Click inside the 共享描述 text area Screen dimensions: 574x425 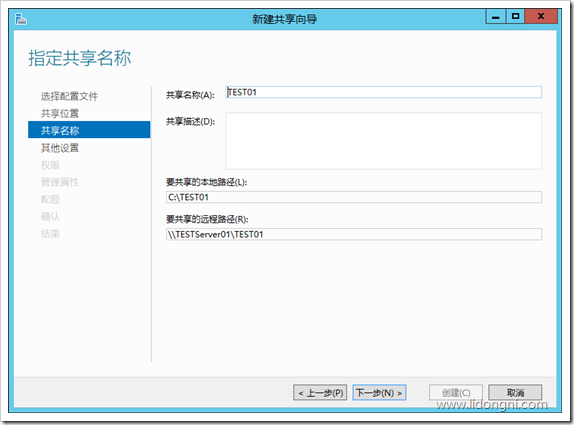coord(383,141)
